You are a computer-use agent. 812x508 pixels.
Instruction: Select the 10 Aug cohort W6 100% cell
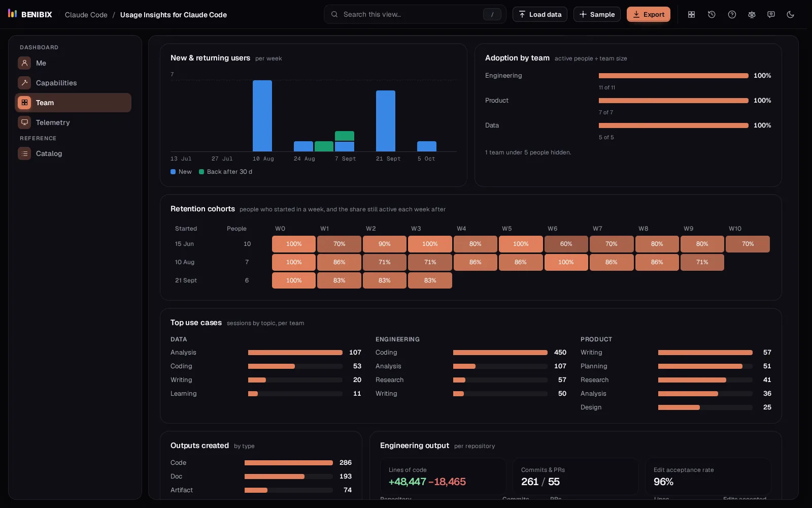click(566, 262)
